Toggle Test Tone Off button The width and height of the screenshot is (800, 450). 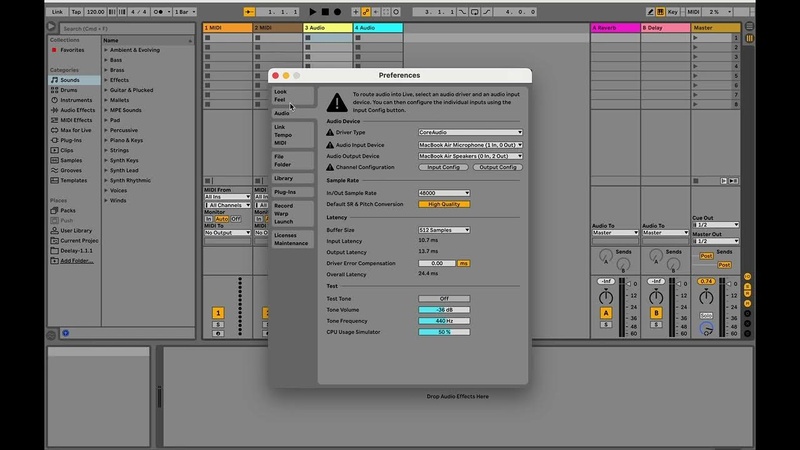pos(444,298)
